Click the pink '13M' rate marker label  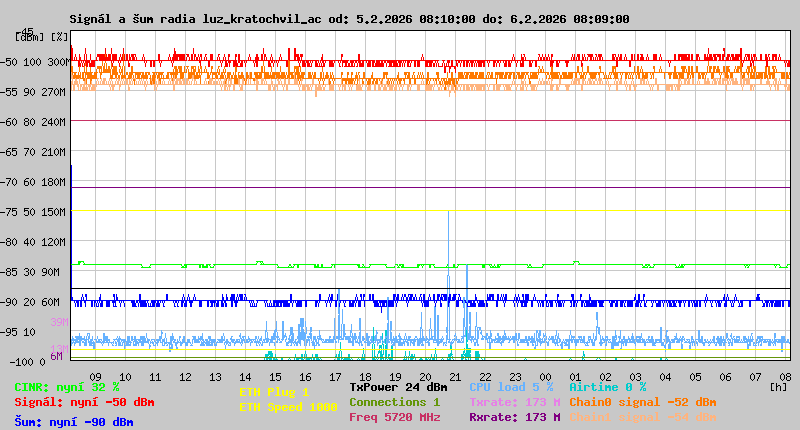tap(59, 348)
